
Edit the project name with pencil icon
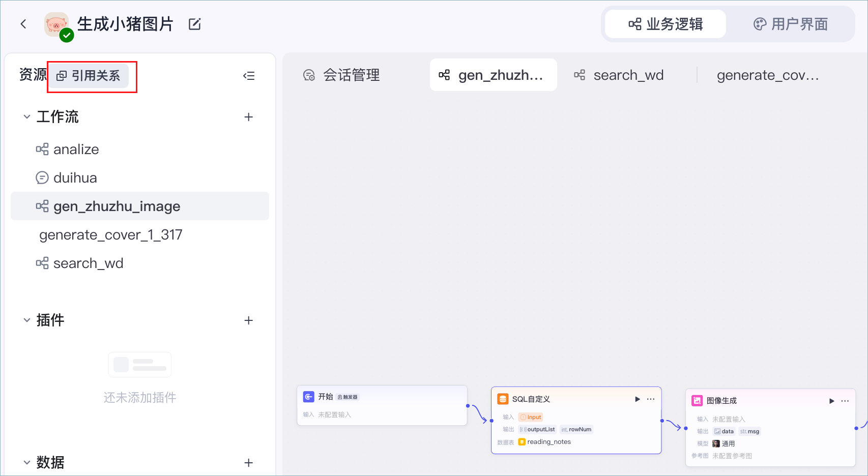click(195, 24)
